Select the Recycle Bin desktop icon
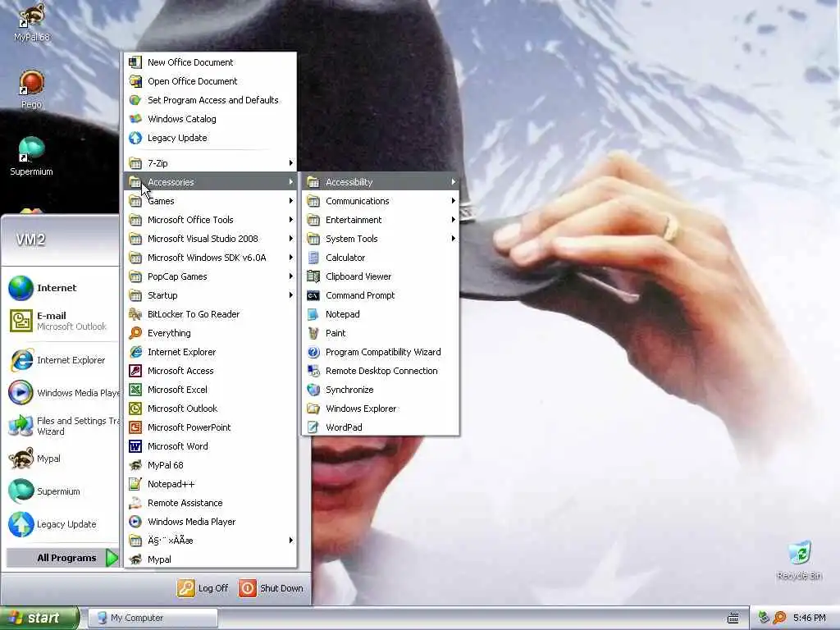This screenshot has width=840, height=630. point(799,560)
